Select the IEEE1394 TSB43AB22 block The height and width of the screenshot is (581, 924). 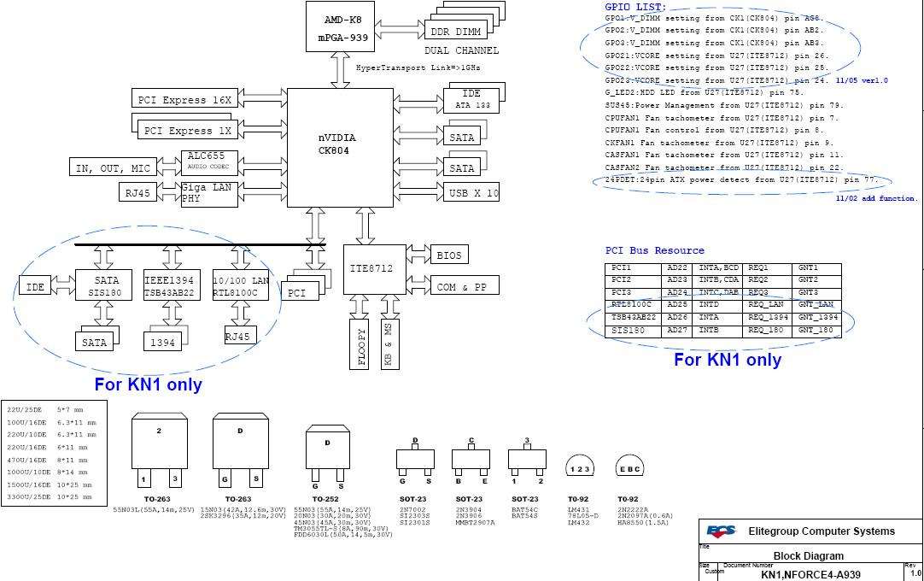[172, 285]
